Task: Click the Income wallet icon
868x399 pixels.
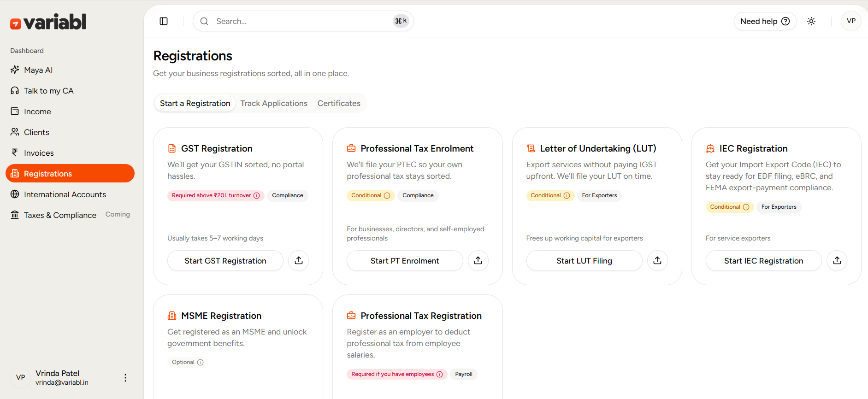Action: [15, 111]
